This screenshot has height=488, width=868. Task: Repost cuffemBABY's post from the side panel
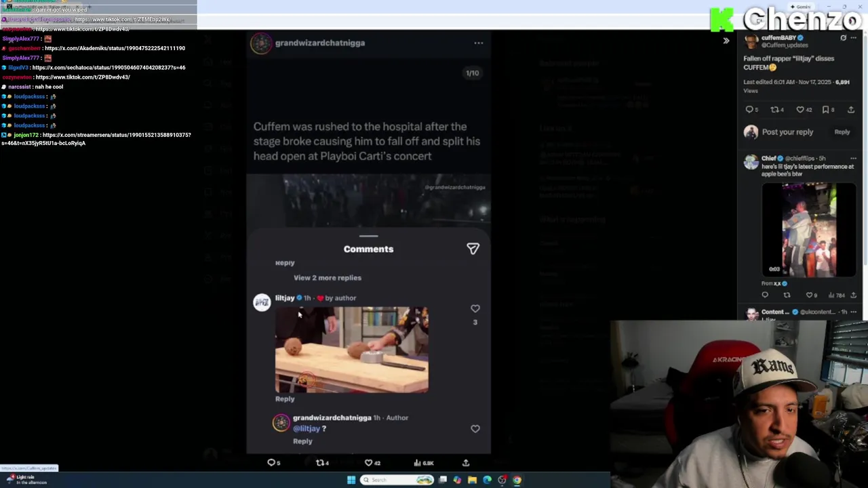pos(776,110)
